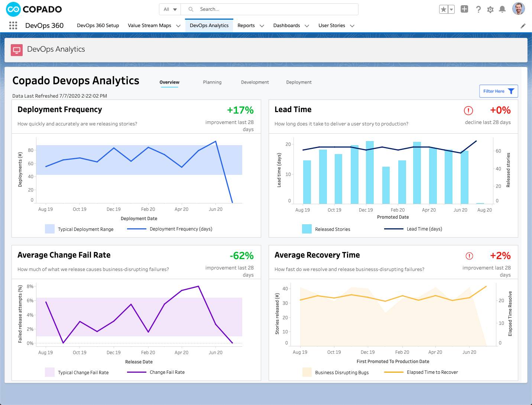Image resolution: width=532 pixels, height=405 pixels.
Task: Click the Typical Change Fail Rate color swatch
Action: pos(49,372)
